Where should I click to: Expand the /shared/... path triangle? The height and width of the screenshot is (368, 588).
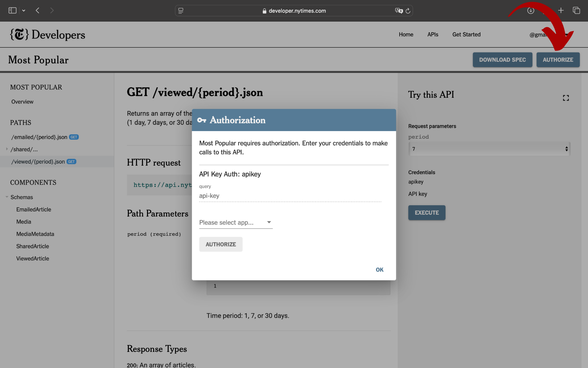pos(7,149)
